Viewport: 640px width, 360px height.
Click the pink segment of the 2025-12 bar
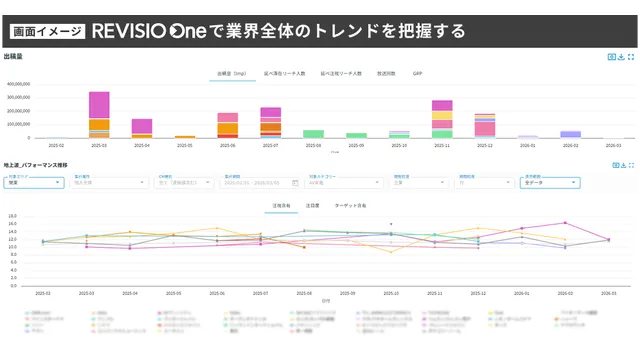point(485,129)
